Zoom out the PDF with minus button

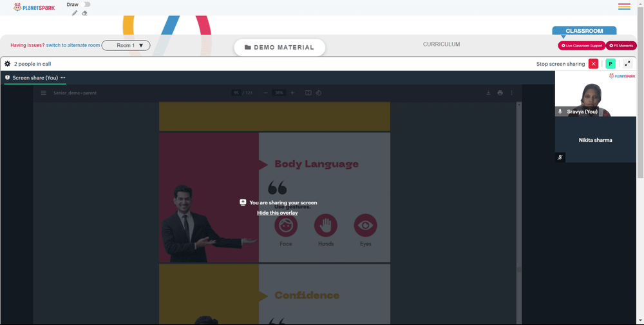(266, 93)
